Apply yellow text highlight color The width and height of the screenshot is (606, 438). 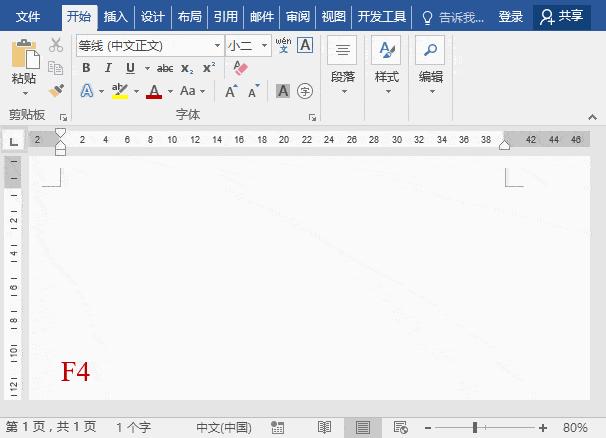click(x=120, y=91)
